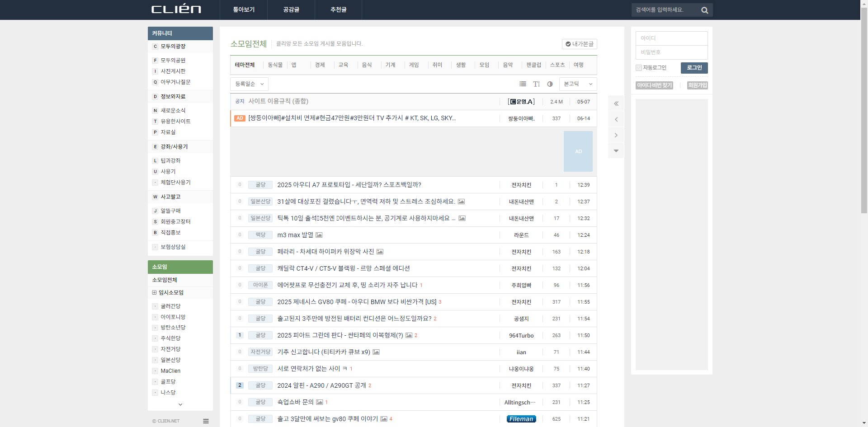Expand 임시소모임 with the plus-box icon
The width and height of the screenshot is (868, 427).
click(x=155, y=292)
